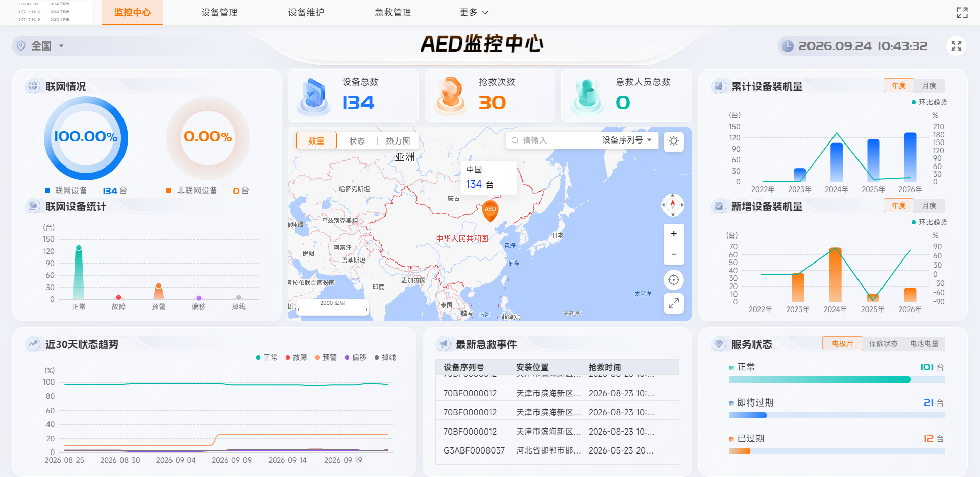The image size is (980, 477).
Task: Click the 服务状态 panel header icon
Action: 719,344
